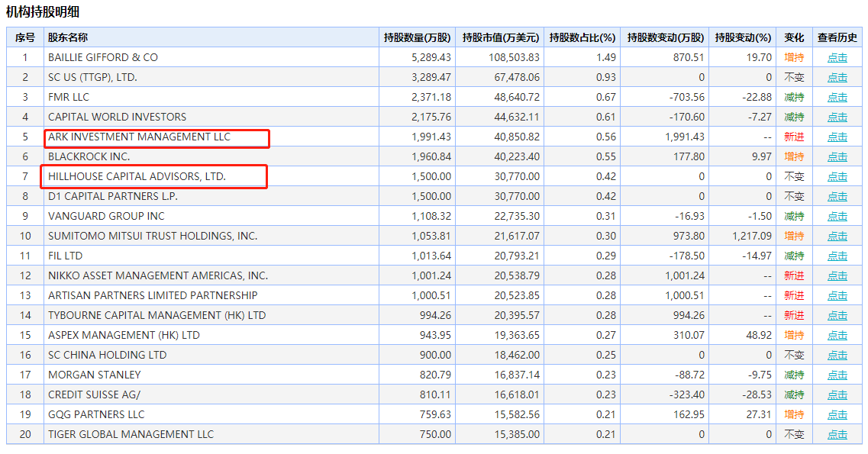Open history link for ARK INVESTMENT MANAGEMENT LLC

(837, 137)
